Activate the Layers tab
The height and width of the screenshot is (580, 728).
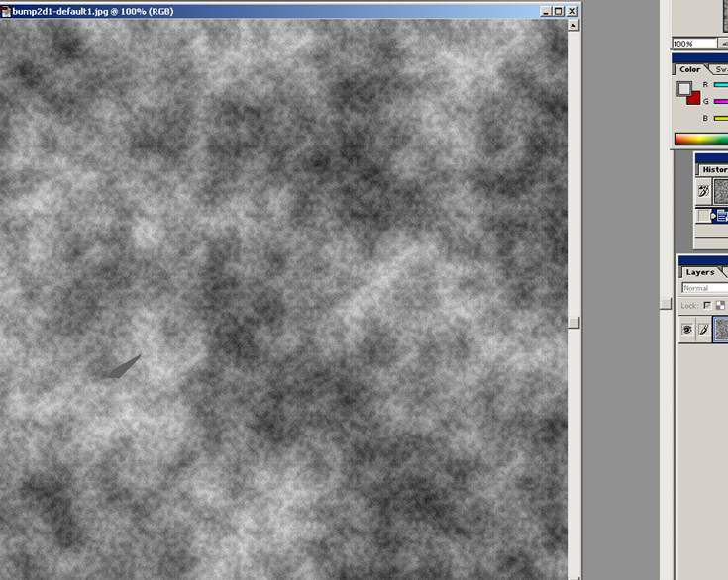click(700, 272)
